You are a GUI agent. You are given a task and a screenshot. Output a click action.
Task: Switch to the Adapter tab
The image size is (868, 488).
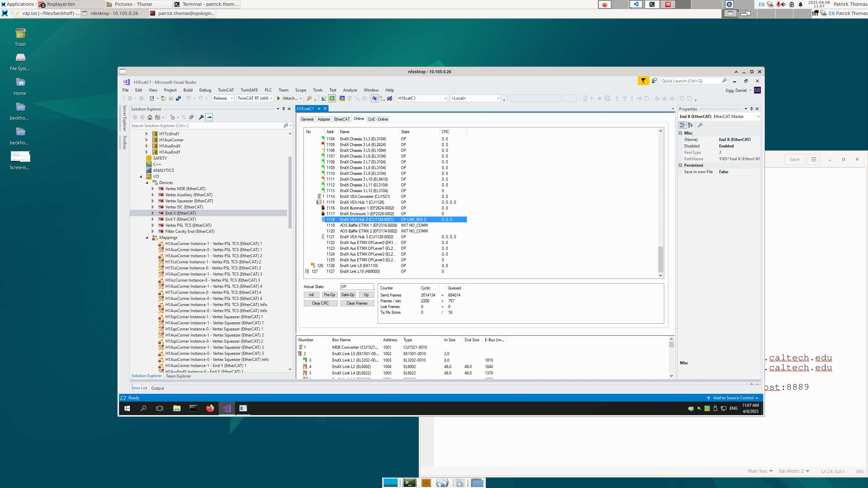point(324,119)
